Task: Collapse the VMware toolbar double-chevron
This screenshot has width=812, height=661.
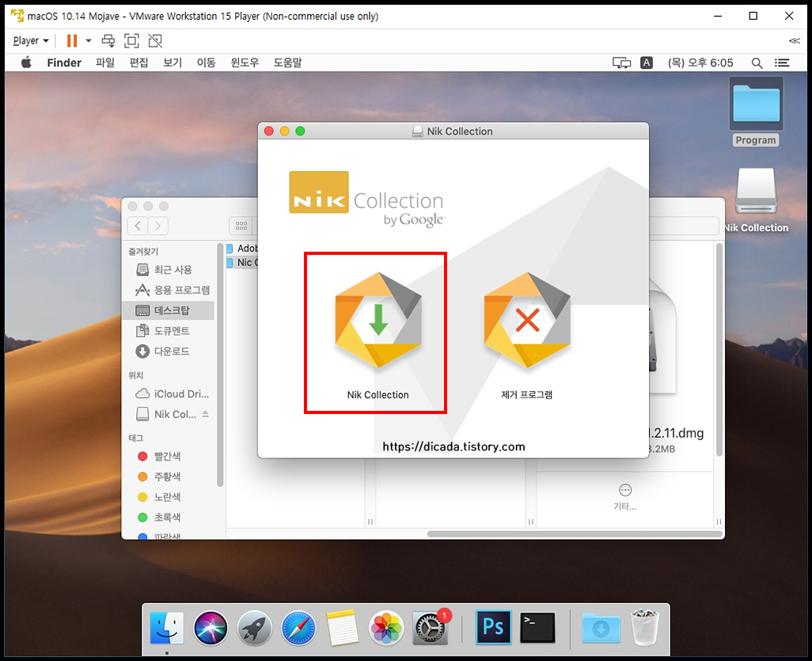Action: coord(794,40)
